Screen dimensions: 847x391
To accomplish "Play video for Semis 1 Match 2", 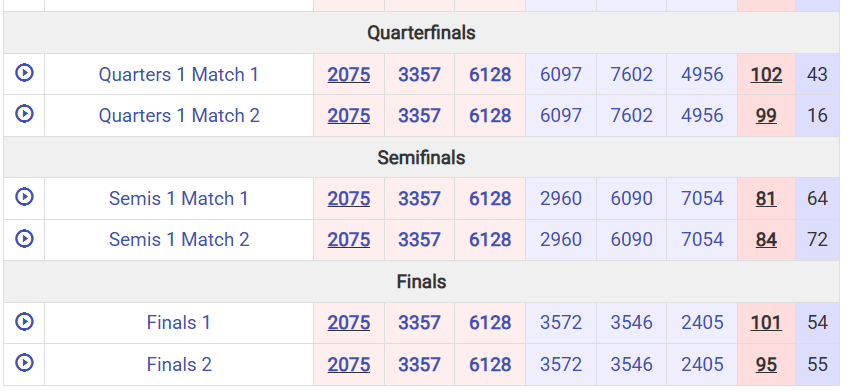I will click(x=24, y=238).
